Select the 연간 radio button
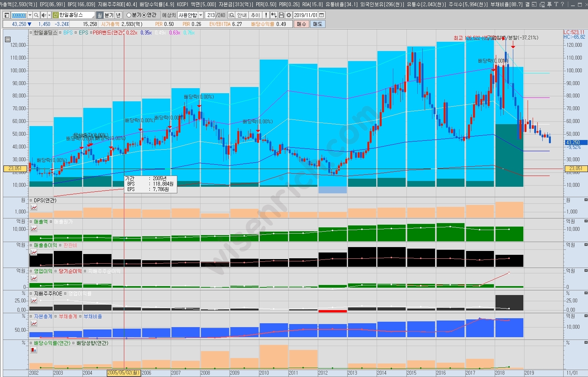Screen dimensions: 588x377 (144, 15)
